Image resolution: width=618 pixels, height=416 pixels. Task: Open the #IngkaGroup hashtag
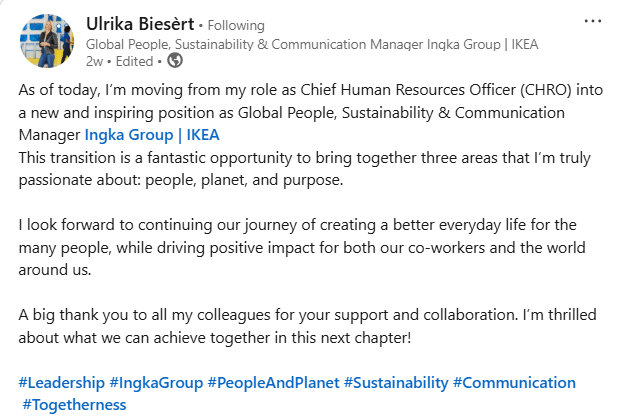(155, 383)
